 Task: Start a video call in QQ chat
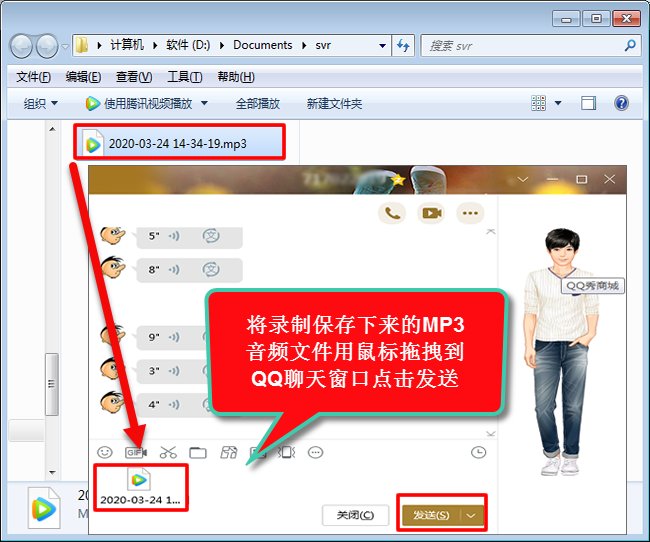(x=431, y=213)
